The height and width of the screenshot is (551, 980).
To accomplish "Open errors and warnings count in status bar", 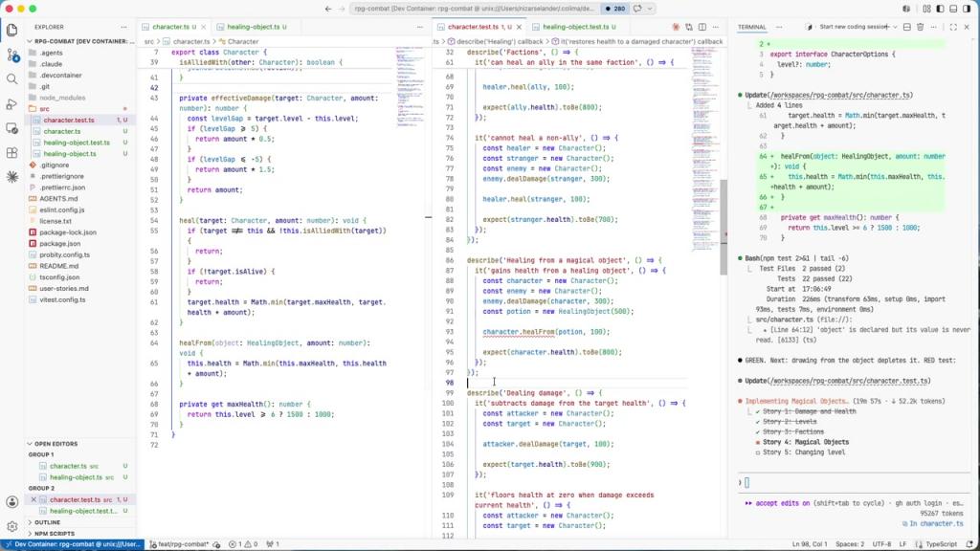I will 243,544.
